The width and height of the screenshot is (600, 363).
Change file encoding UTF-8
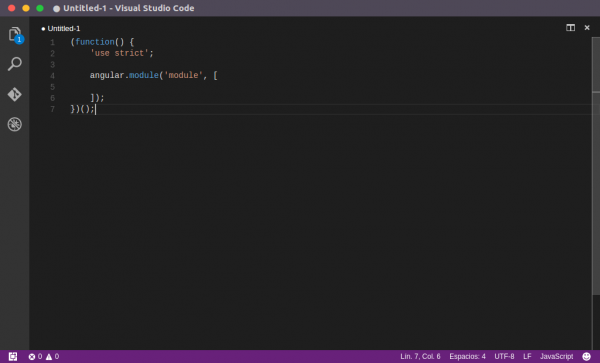(x=504, y=356)
